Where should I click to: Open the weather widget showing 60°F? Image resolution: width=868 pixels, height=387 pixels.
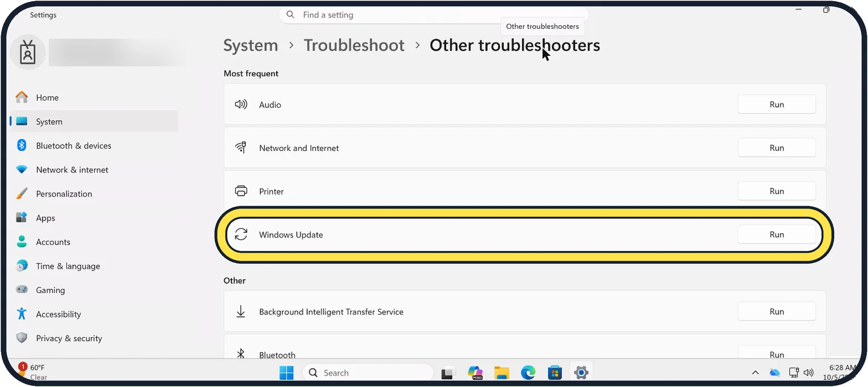[x=33, y=372]
